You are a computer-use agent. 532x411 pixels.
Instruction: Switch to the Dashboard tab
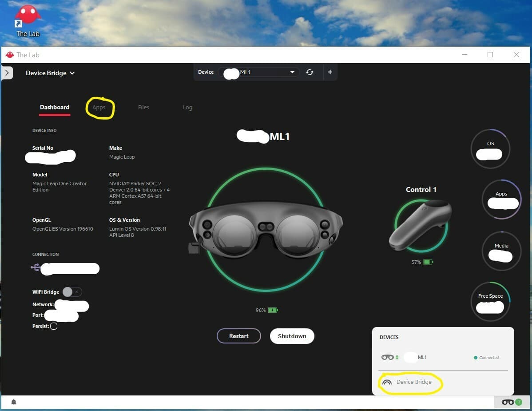point(55,107)
